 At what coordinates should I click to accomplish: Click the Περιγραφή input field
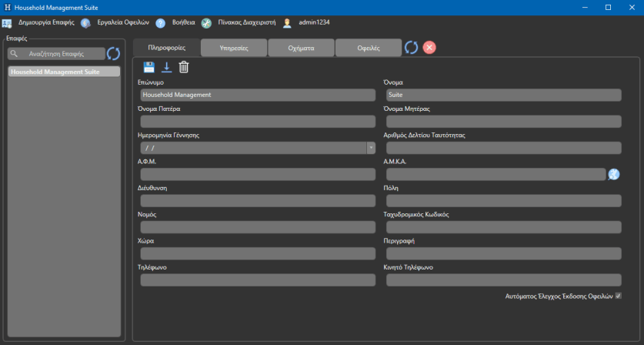pyautogui.click(x=503, y=253)
